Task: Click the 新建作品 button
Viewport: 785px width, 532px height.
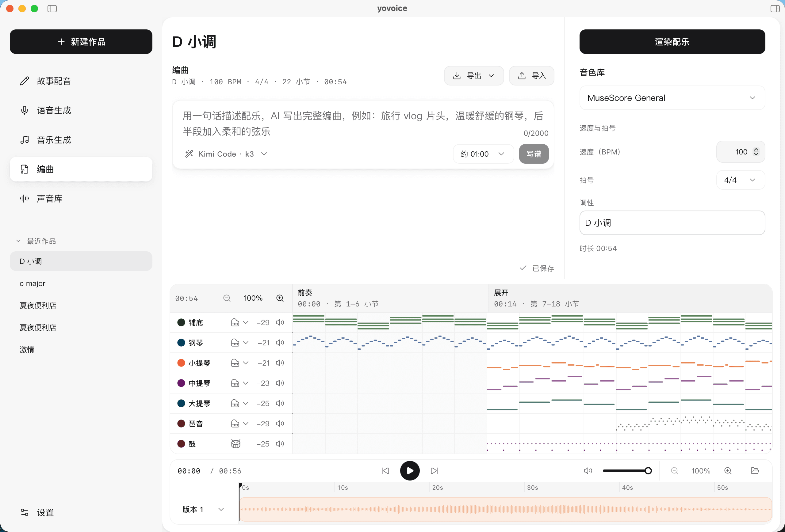Action: 81,41
